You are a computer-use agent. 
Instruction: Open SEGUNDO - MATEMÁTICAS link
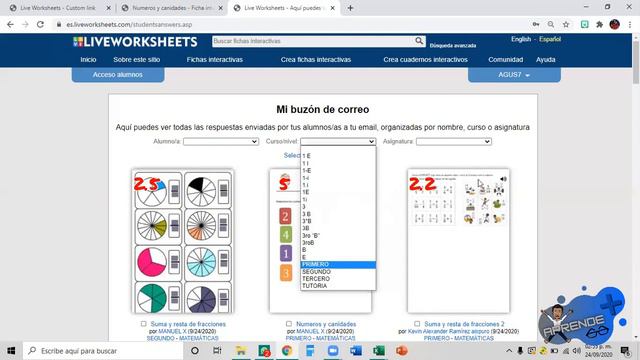coord(182,338)
